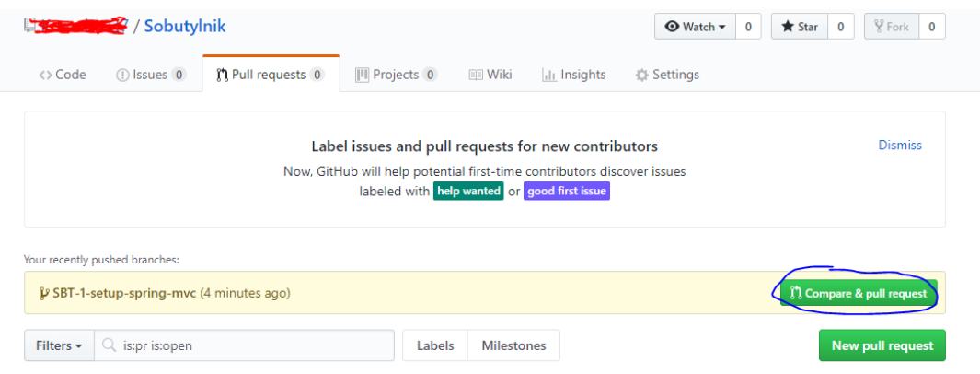The width and height of the screenshot is (980, 374).
Task: Go to the Wiki tab
Action: (x=490, y=75)
